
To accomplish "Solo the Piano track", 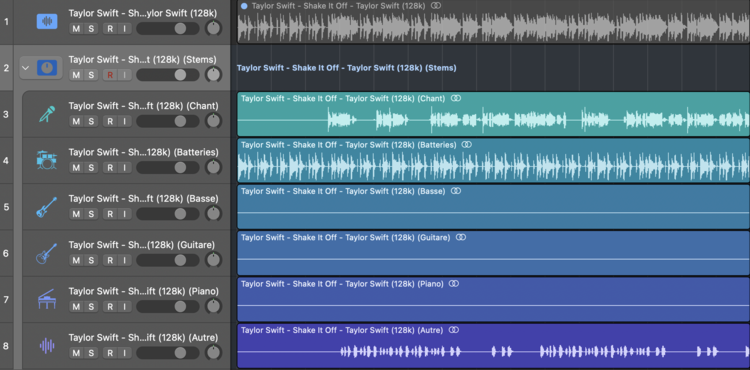I will (91, 306).
